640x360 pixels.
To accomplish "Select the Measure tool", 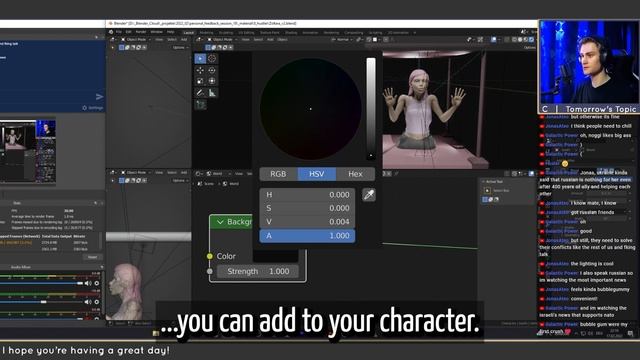I will [x=212, y=93].
